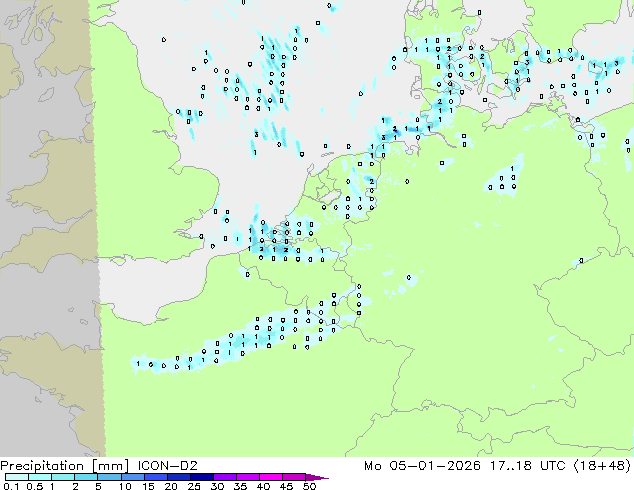Viewport: 634px width, 490px height.
Task: Click the "(18+48)" forecast offset text
Action: (x=602, y=466)
